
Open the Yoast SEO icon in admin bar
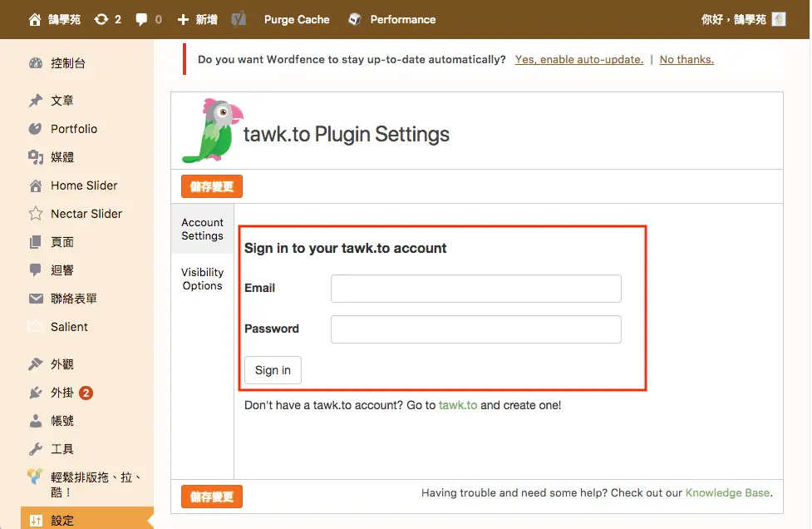(x=239, y=20)
